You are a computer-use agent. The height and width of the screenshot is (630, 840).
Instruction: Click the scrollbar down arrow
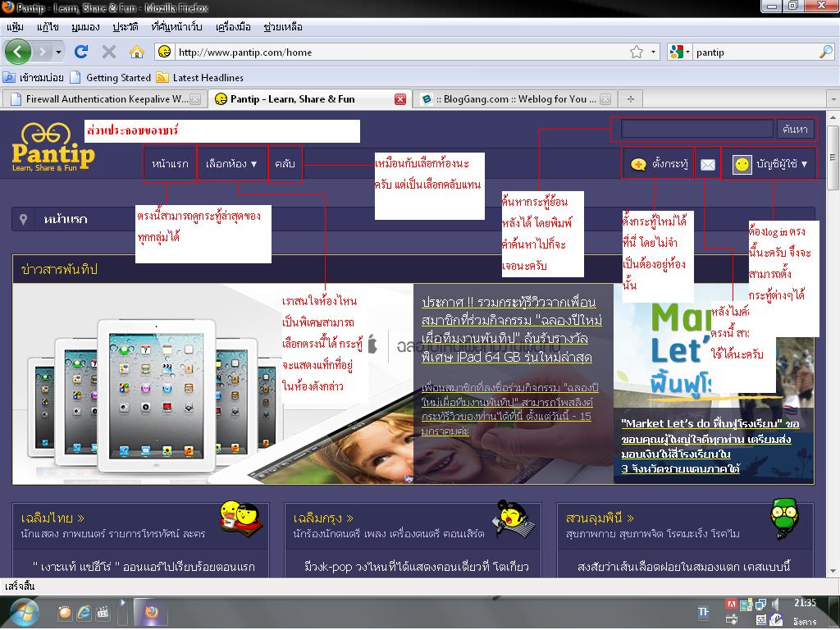point(833,571)
